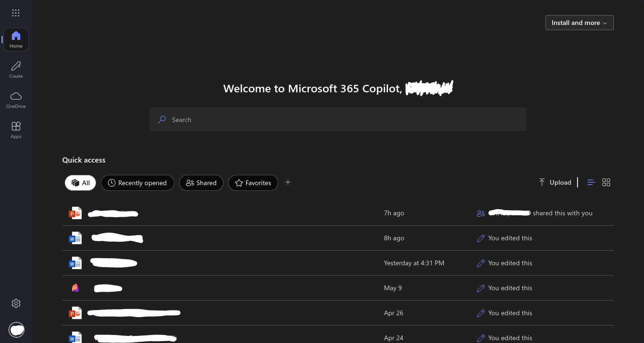Filter quick access by Shared
Image resolution: width=644 pixels, height=343 pixels.
201,183
